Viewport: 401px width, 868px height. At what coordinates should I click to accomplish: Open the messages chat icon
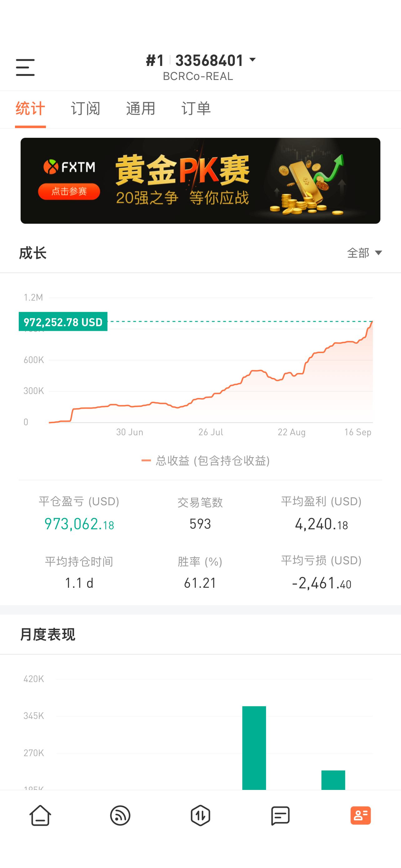pyautogui.click(x=280, y=816)
